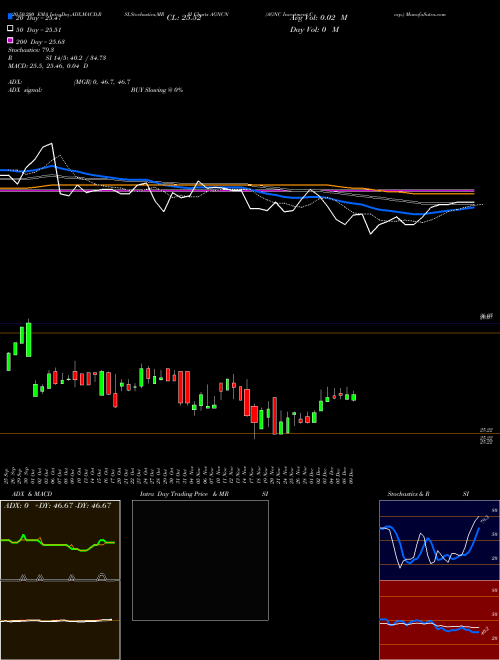
Task: Select the '50 Day - 25.51' legend text
Action: point(38,29)
